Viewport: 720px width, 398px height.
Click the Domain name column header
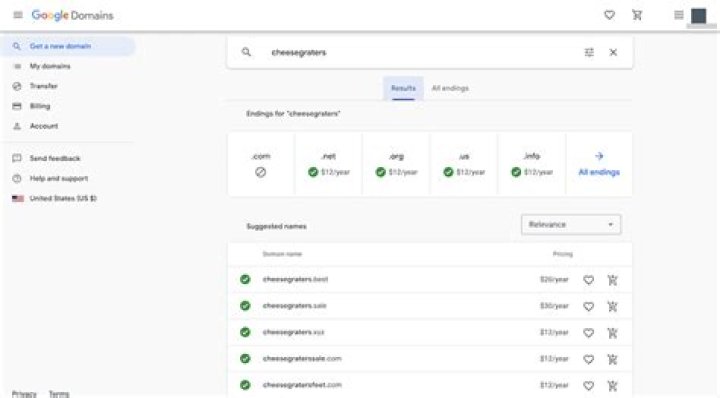(282, 254)
